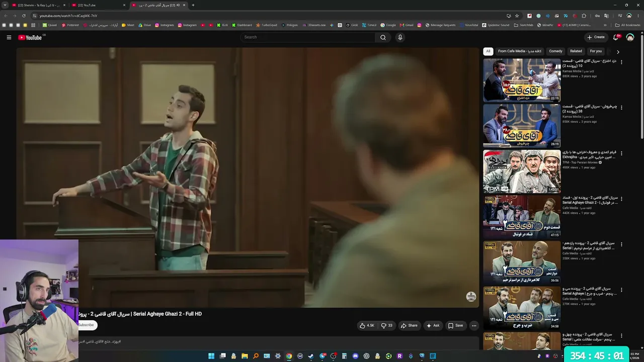This screenshot has width=644, height=362.
Task: Click the Chrome address bar URL
Action: click(x=68, y=16)
